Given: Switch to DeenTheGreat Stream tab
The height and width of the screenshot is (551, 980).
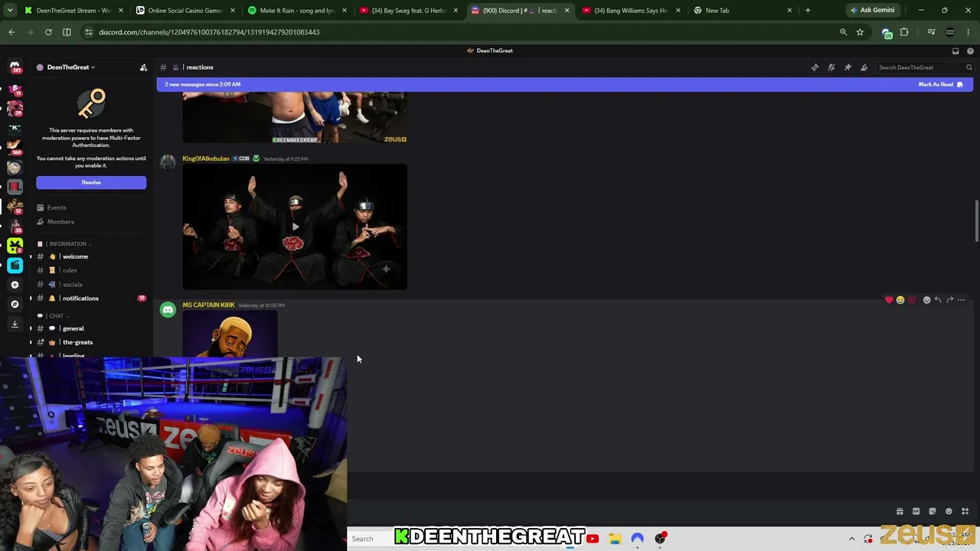Looking at the screenshot, I should pos(74,11).
